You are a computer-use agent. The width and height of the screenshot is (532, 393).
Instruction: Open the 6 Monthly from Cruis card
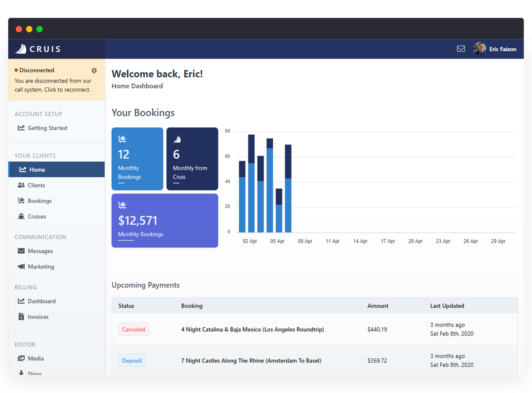tap(192, 159)
